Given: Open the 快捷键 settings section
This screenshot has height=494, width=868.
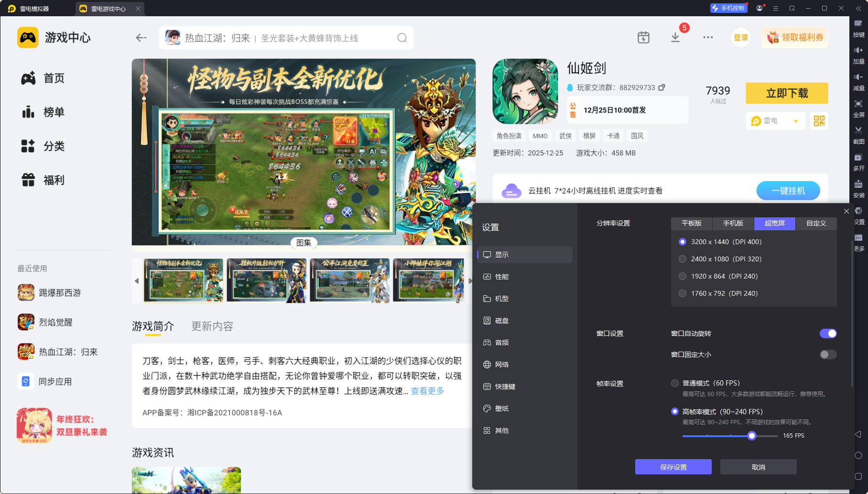Looking at the screenshot, I should tap(525, 387).
